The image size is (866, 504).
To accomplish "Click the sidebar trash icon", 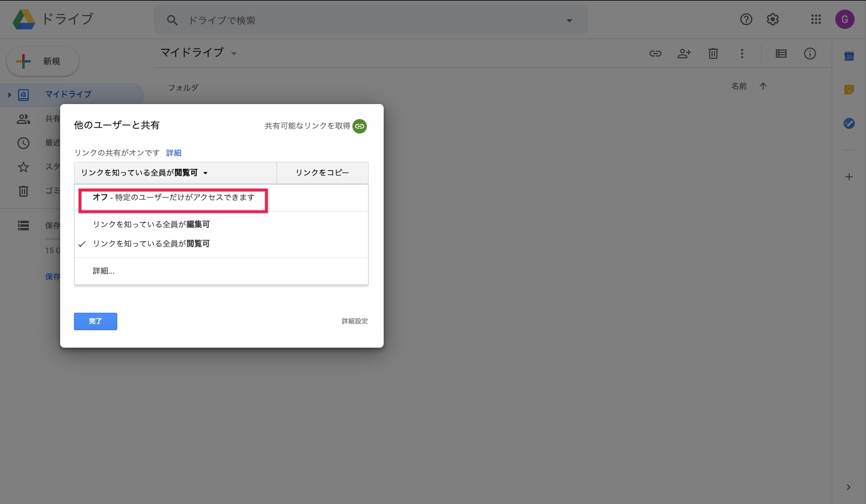I will point(23,191).
